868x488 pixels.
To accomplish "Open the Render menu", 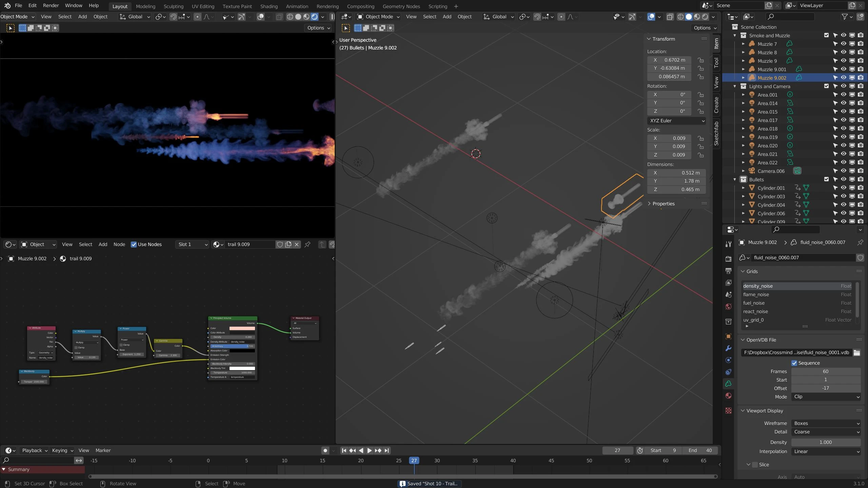I will click(x=51, y=5).
